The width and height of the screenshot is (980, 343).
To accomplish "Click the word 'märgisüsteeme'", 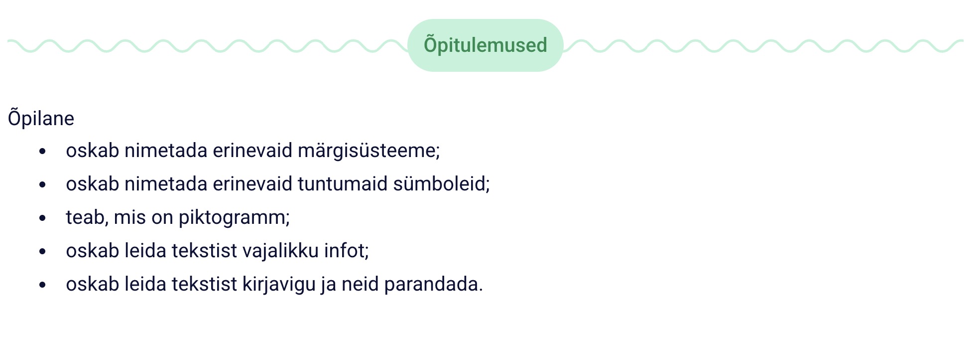I will [x=368, y=151].
